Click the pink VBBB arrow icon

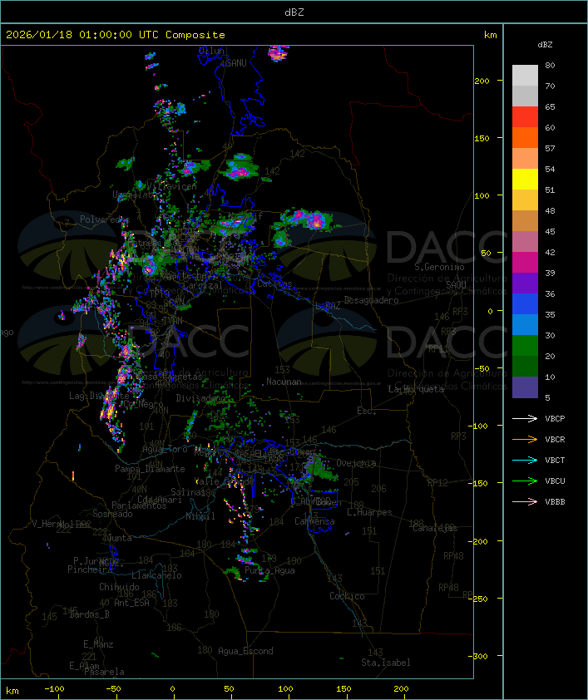[526, 502]
